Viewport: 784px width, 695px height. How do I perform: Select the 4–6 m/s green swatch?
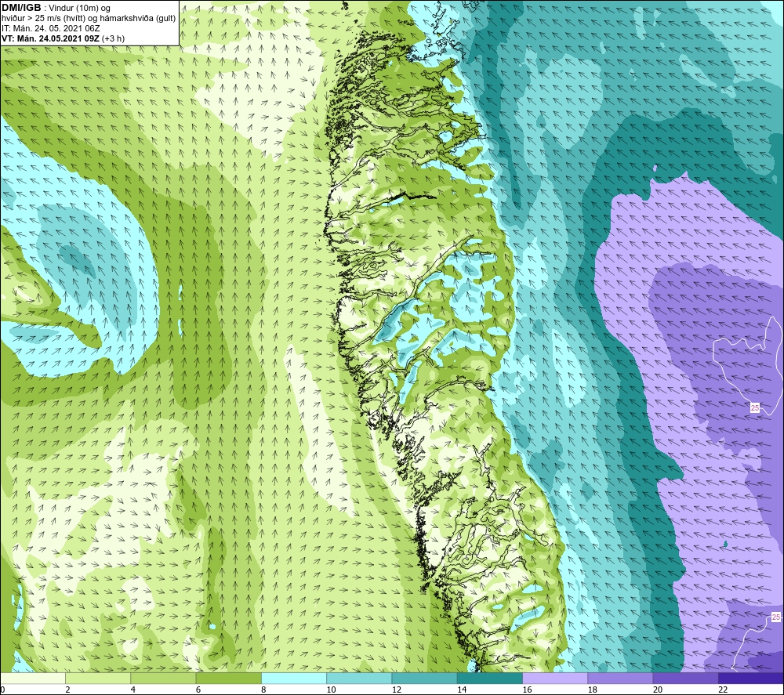(x=164, y=678)
